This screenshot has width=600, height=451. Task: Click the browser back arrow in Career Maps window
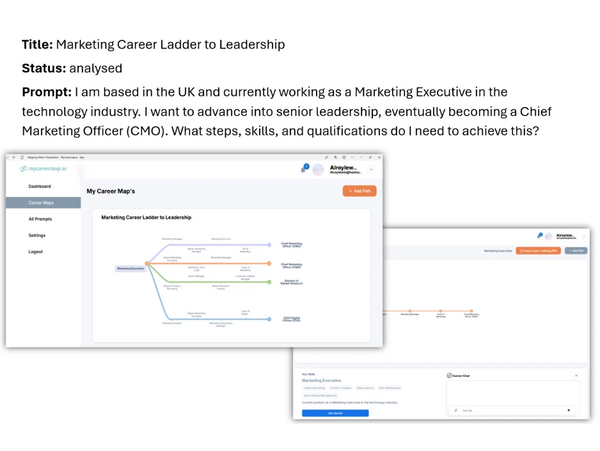pos(14,157)
